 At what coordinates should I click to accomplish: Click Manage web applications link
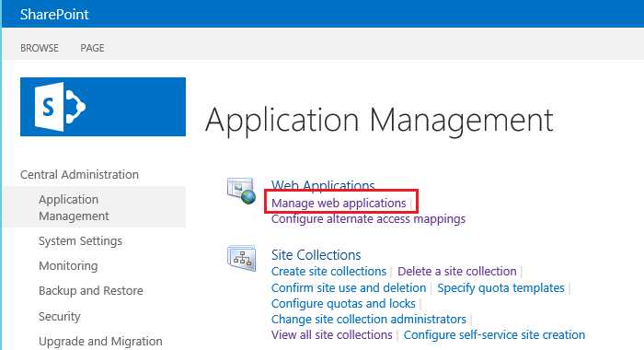(339, 204)
